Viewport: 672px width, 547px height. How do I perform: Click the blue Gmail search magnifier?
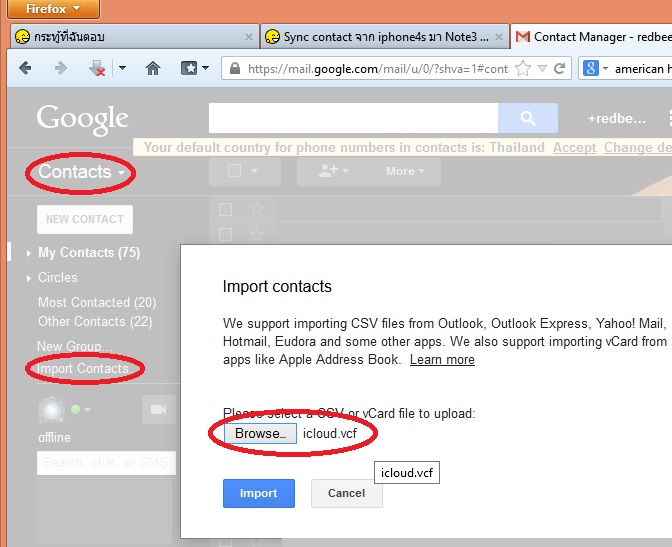coord(528,118)
